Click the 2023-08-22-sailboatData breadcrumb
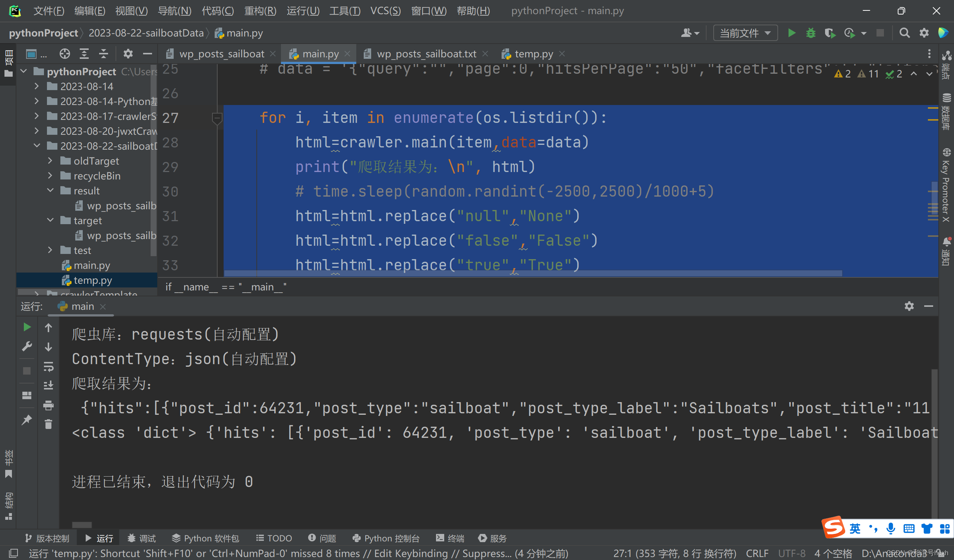The height and width of the screenshot is (560, 954). [146, 33]
